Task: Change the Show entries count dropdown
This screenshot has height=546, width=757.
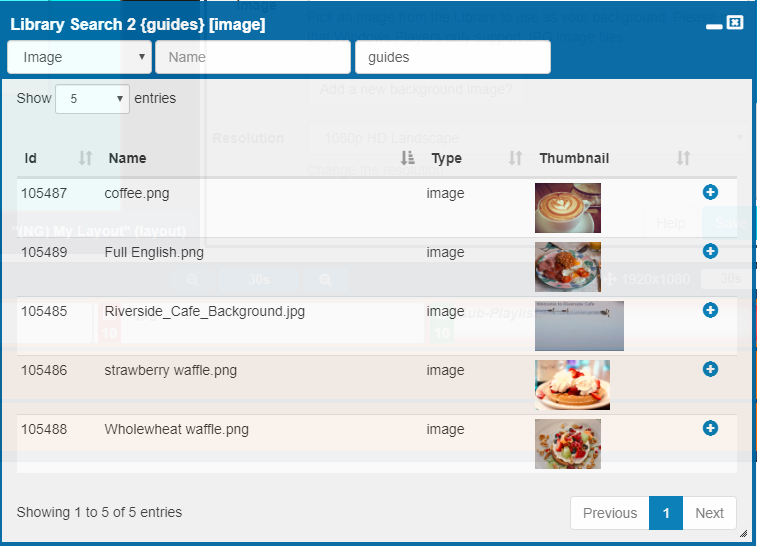Action: 93,98
